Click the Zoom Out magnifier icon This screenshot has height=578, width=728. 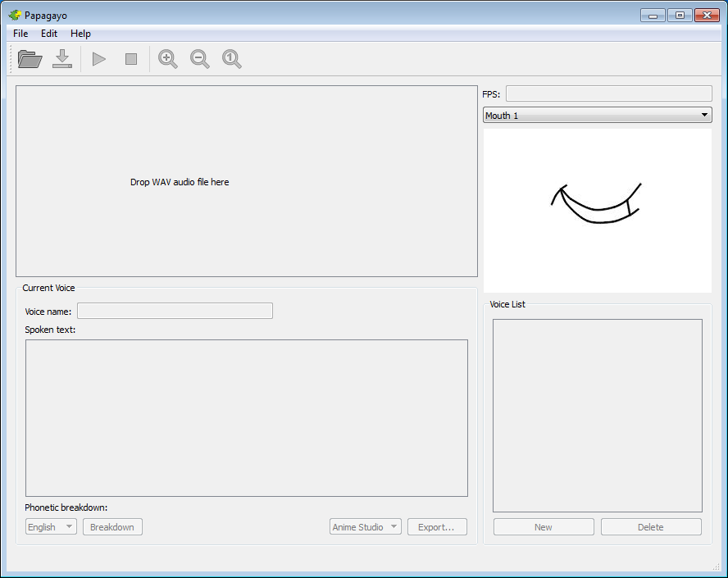[200, 59]
